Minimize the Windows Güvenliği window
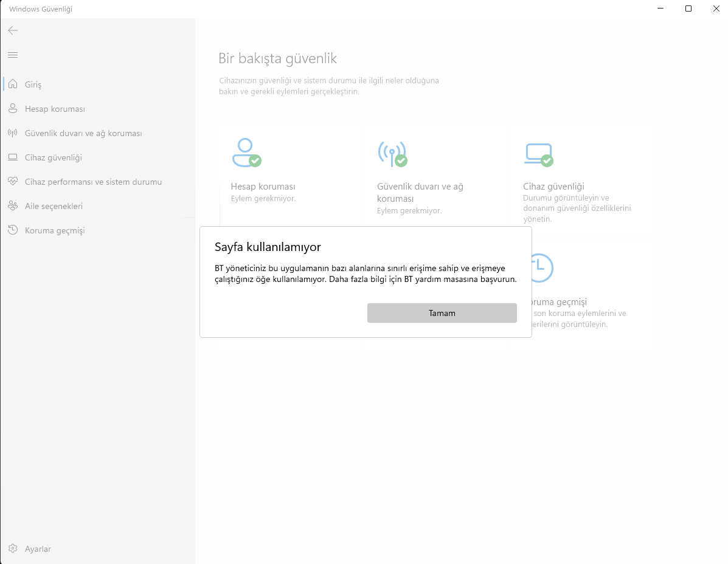Screen dimensions: 728x564 (x=660, y=9)
